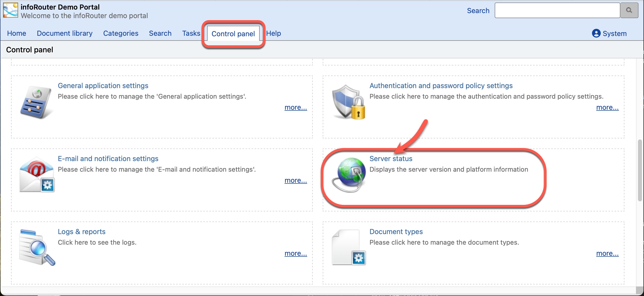Open the System user menu
The width and height of the screenshot is (644, 296).
click(609, 33)
